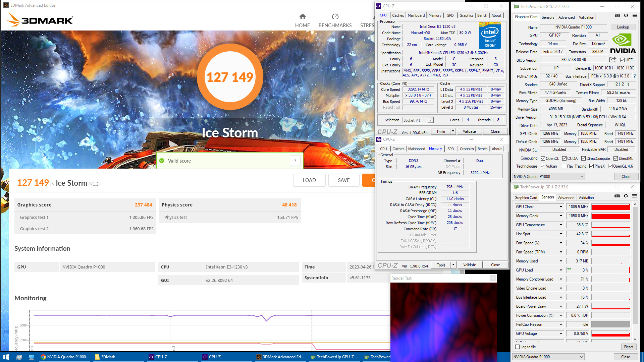Image resolution: width=644 pixels, height=362 pixels.
Task: Switch to Caches tab in upper CPU-Z
Action: point(398,15)
